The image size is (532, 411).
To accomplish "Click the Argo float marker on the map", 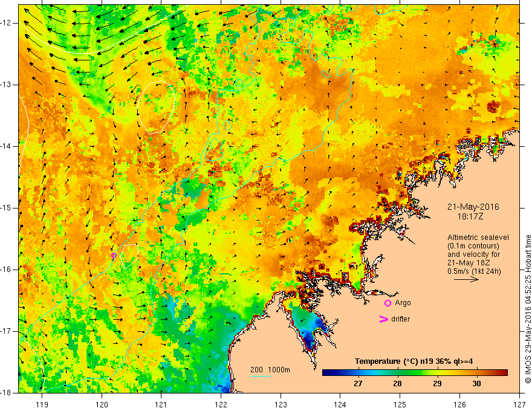I will click(x=114, y=255).
